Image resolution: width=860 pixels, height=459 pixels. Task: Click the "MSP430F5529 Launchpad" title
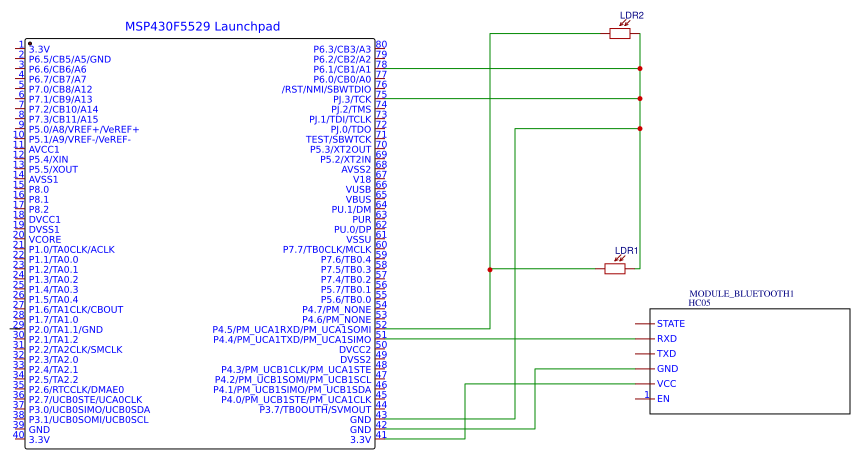(x=202, y=26)
